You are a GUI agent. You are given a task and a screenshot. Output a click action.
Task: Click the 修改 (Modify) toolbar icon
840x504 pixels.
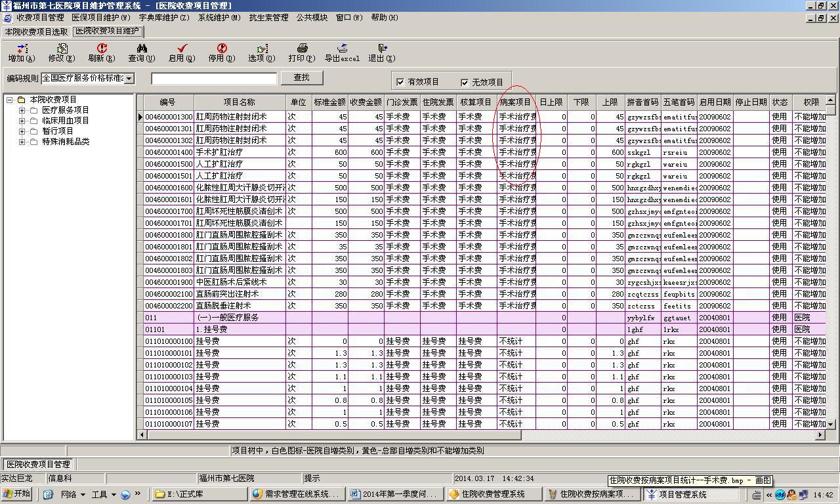tap(62, 52)
